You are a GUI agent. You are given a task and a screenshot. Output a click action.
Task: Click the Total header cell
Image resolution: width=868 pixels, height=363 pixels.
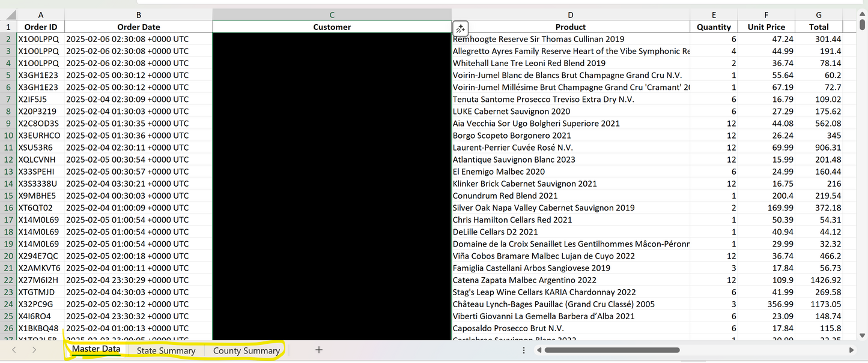click(819, 27)
